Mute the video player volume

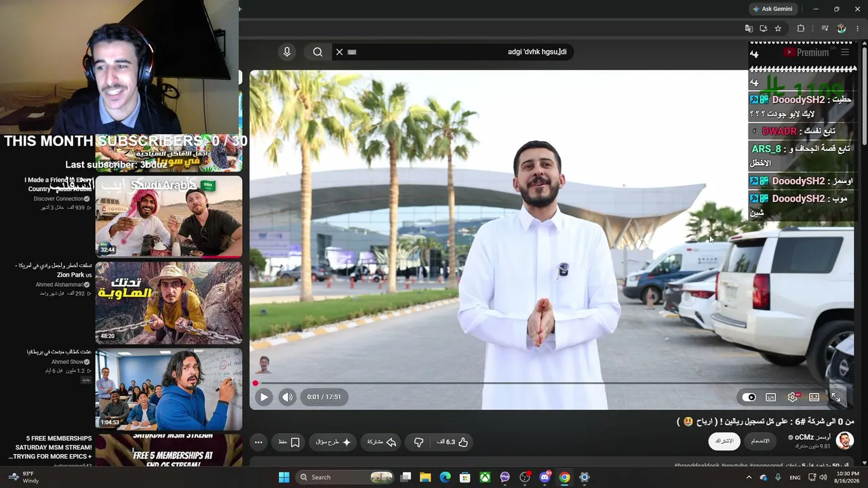[288, 397]
